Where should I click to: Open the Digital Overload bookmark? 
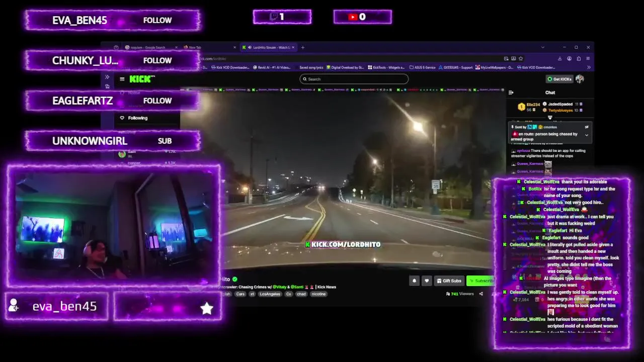pos(345,67)
